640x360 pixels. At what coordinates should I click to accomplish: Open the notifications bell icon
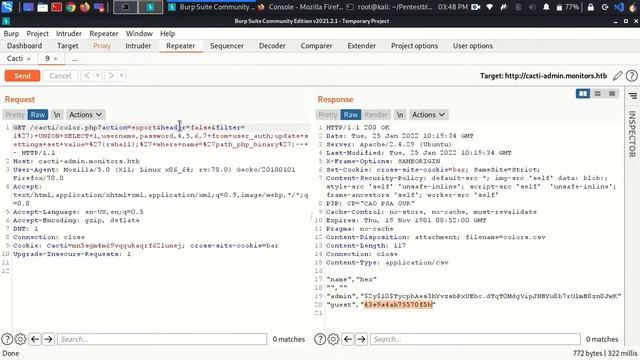[546, 7]
